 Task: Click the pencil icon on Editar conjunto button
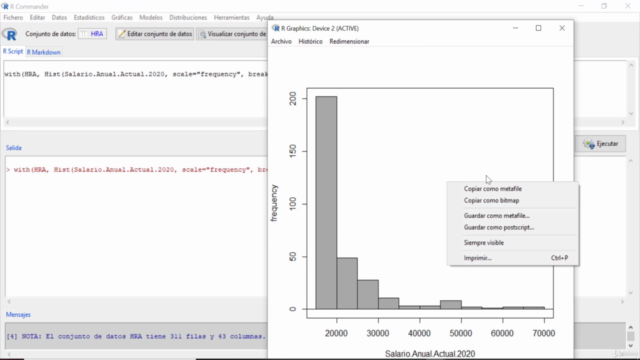[122, 34]
